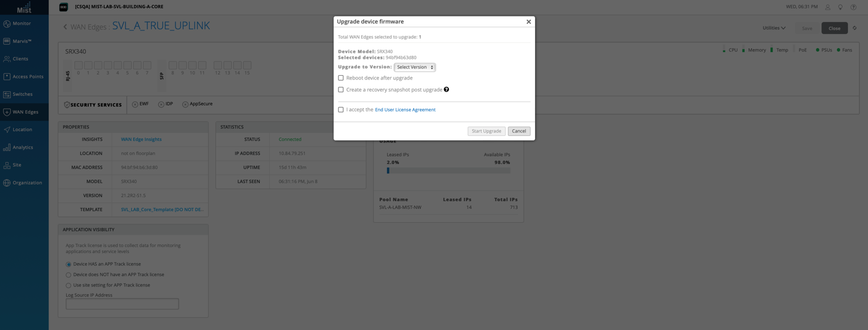Click the recovery snapshot help icon
The height and width of the screenshot is (330, 868).
(x=446, y=89)
